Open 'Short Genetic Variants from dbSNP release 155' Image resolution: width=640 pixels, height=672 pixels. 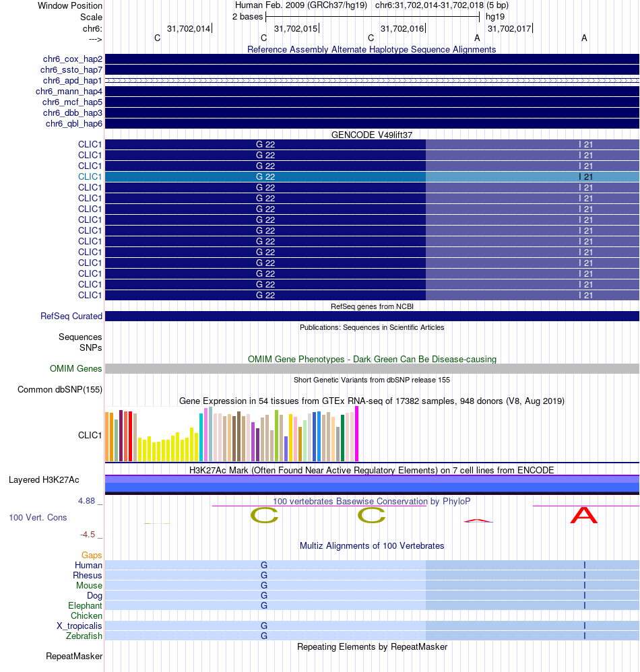point(372,380)
